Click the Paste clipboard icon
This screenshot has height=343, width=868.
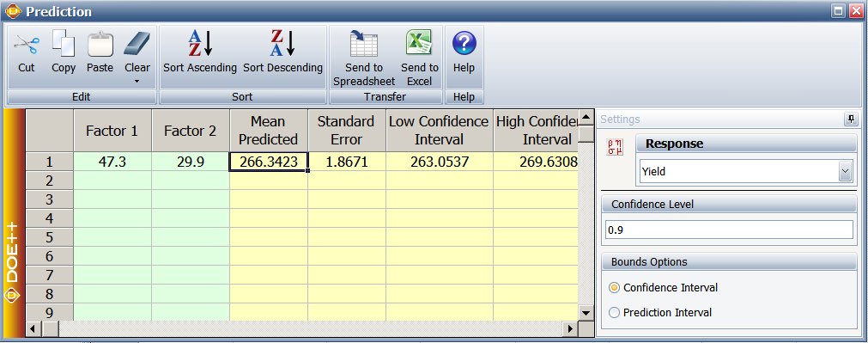coord(100,44)
